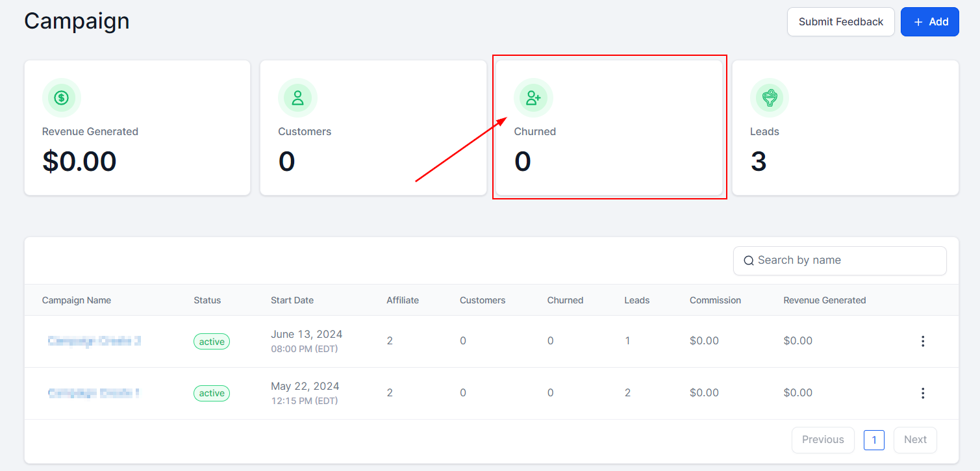Click the Revenue Generated dollar icon
The image size is (980, 471).
(x=62, y=98)
